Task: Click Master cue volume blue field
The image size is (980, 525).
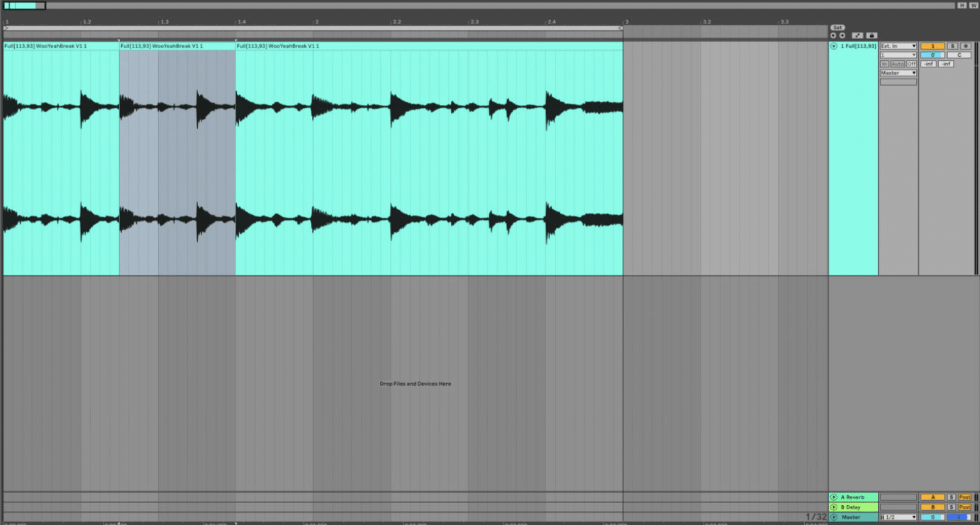Action: (959, 517)
